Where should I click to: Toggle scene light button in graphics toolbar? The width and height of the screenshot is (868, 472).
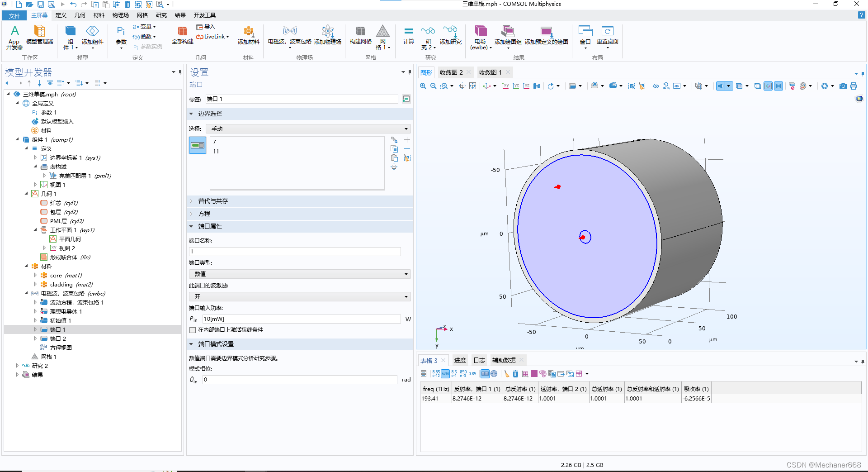pos(721,86)
